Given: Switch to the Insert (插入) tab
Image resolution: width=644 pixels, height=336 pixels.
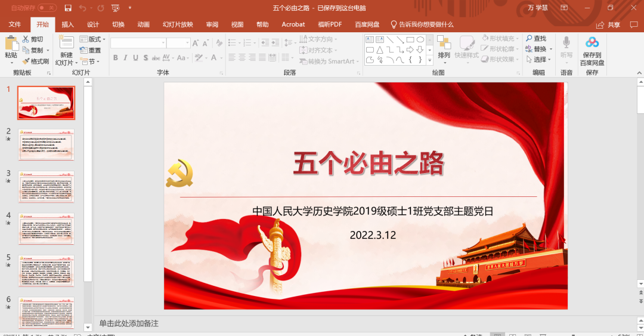Looking at the screenshot, I should pos(67,24).
